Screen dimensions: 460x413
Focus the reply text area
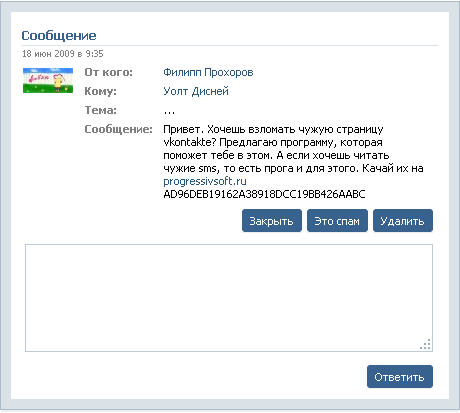[x=229, y=298]
